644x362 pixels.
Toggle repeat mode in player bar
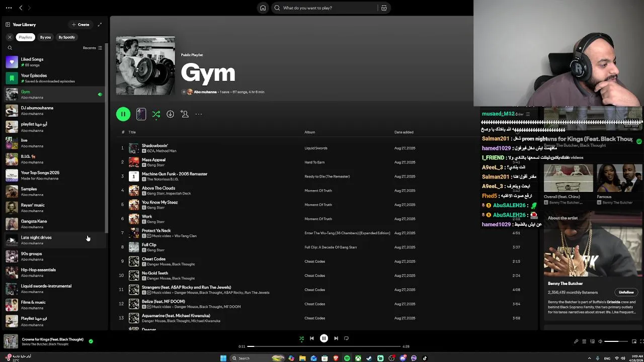346,338
